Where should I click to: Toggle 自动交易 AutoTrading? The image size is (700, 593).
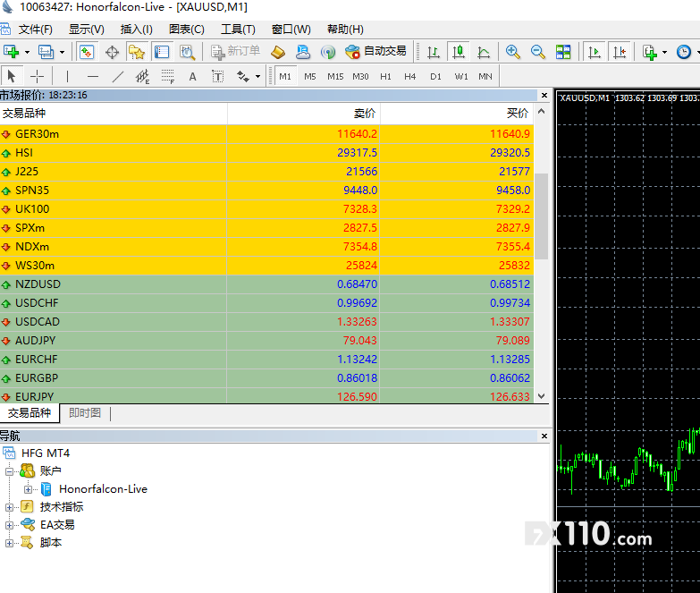[x=375, y=51]
